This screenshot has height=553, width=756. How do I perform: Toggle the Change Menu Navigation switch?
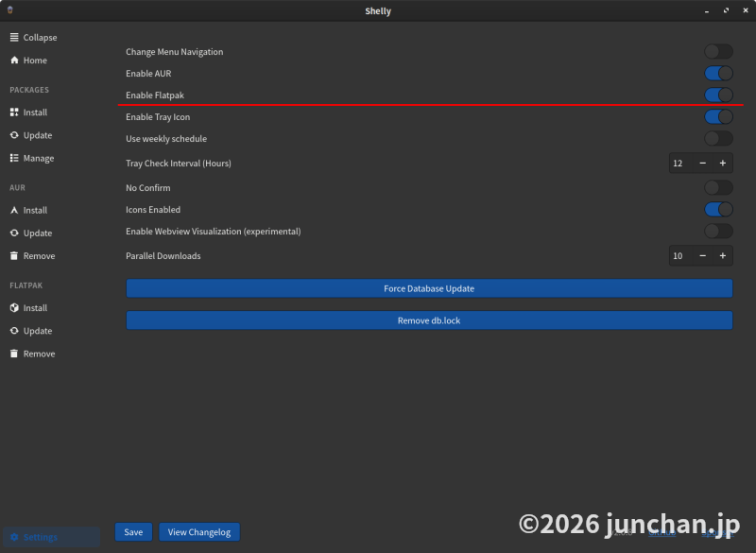[x=718, y=52]
